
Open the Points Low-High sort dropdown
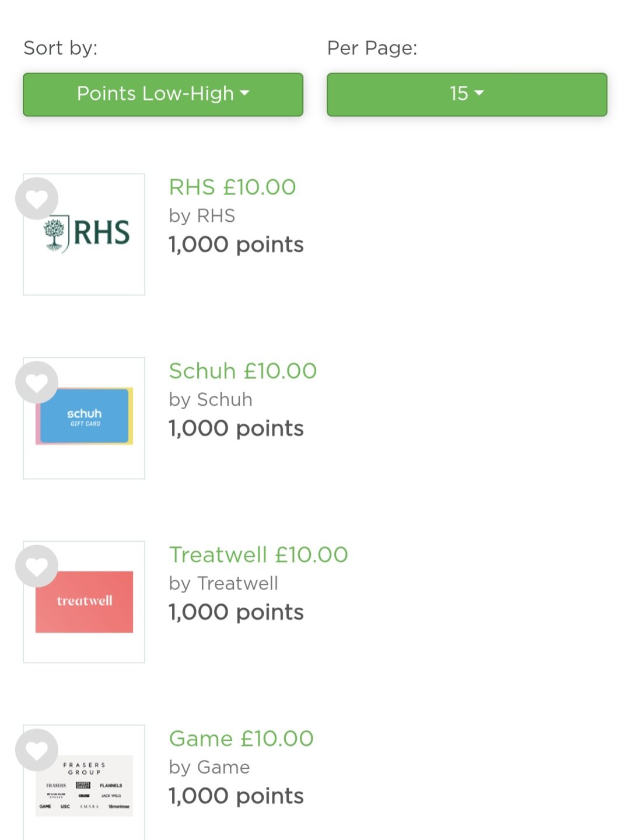163,94
